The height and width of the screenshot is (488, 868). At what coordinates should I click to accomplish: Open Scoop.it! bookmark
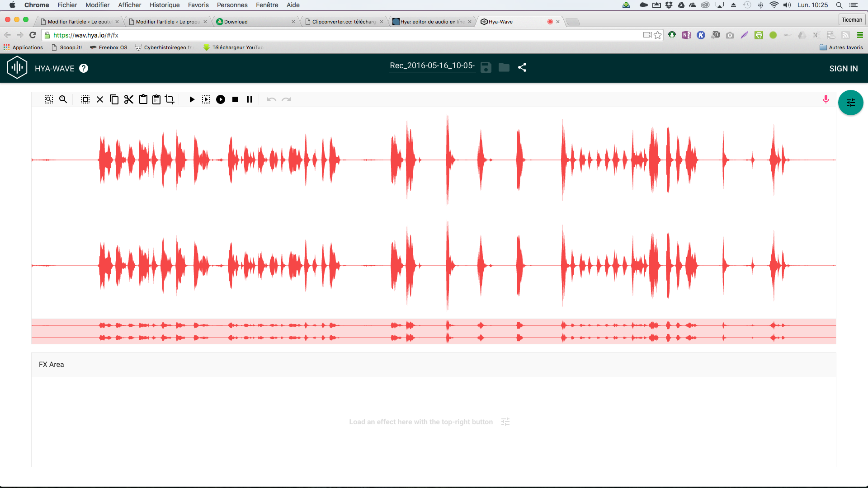point(67,47)
